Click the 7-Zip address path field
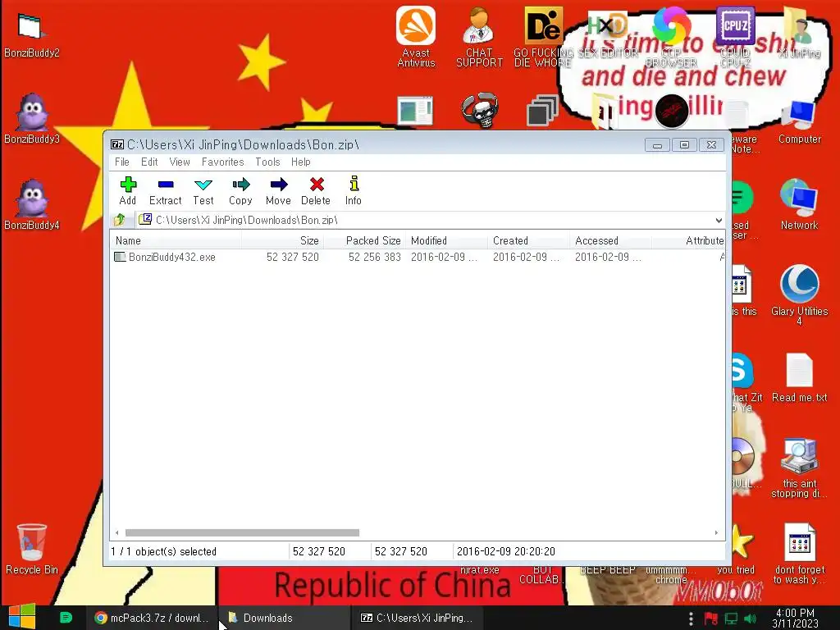840x630 pixels. point(426,220)
